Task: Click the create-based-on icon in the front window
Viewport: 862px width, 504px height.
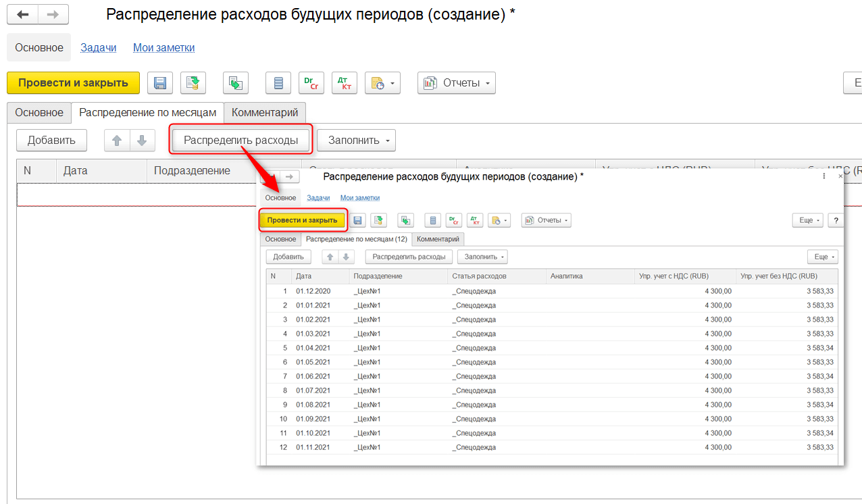Action: (405, 220)
